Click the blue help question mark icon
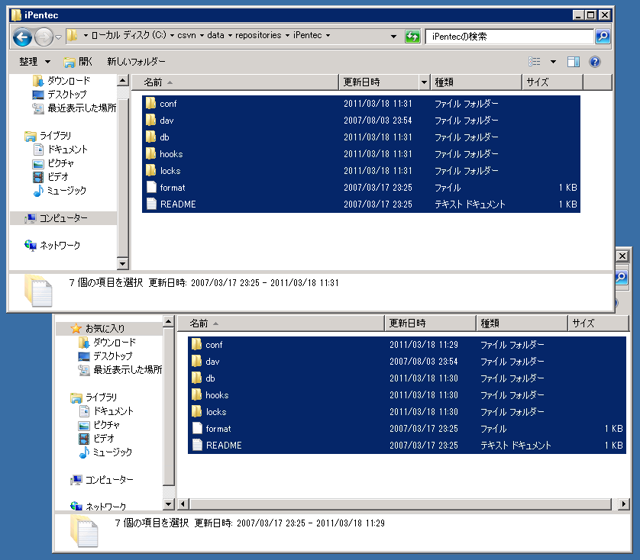 point(595,62)
